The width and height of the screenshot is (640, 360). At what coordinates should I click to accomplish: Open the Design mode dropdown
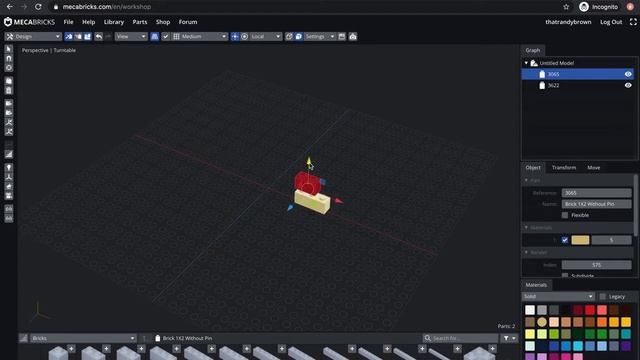pos(33,37)
